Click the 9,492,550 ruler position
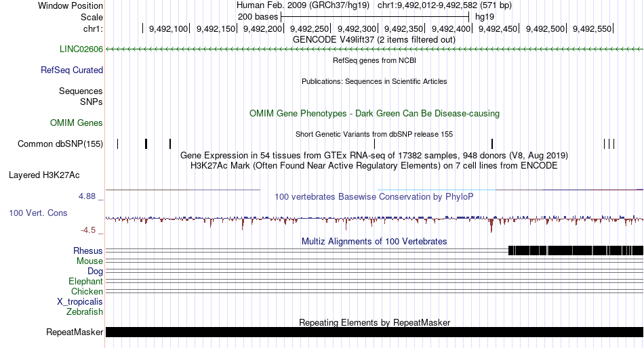Viewport: 644px width, 348px height. tap(592, 28)
